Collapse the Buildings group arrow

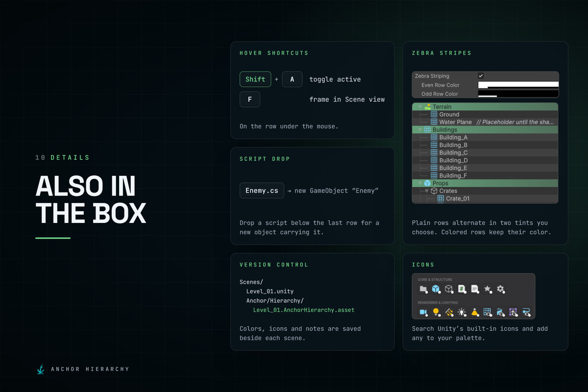tap(420, 130)
